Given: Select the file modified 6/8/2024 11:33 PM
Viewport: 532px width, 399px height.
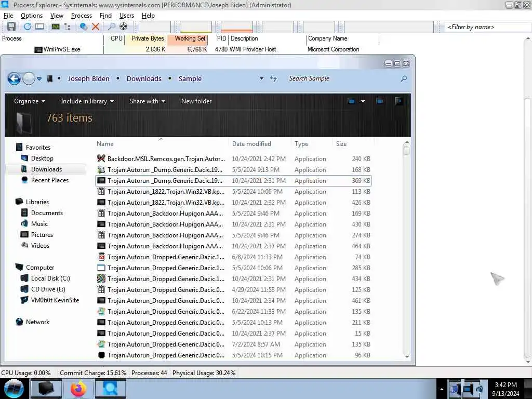Looking at the screenshot, I should point(233,257).
